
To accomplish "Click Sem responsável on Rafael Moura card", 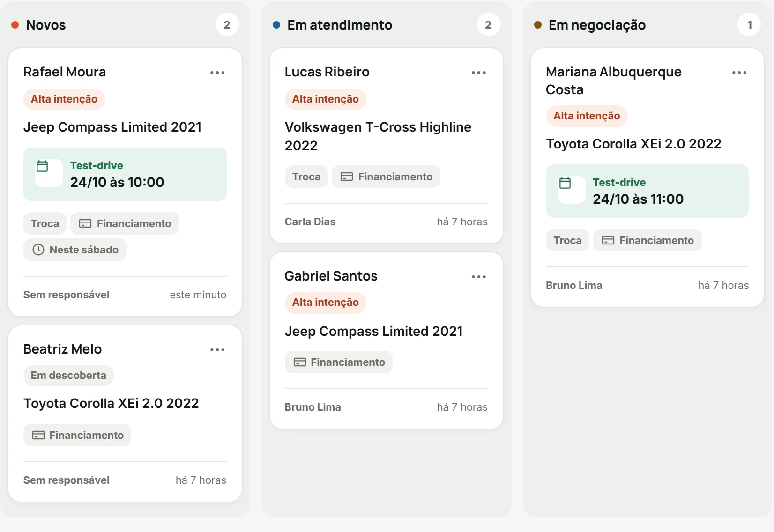I will tap(67, 295).
